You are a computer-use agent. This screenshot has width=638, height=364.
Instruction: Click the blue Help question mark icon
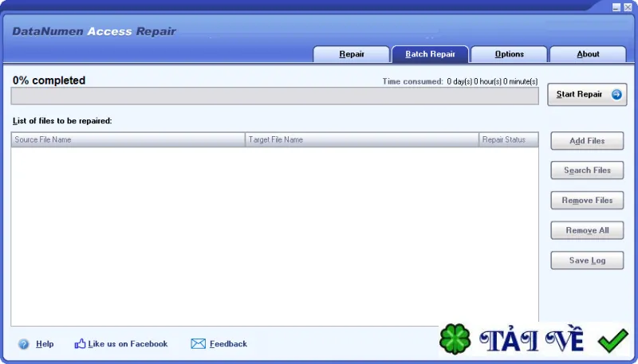[24, 344]
